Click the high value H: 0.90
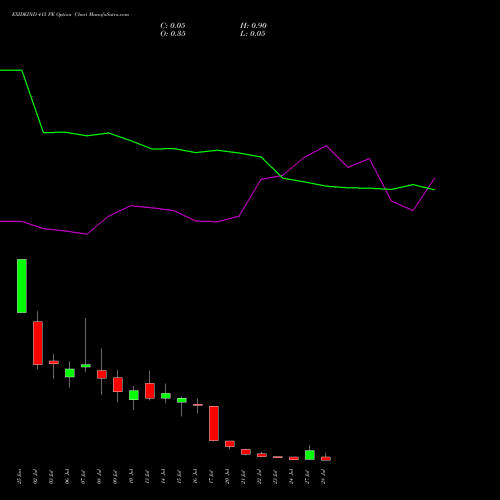This screenshot has height=500, width=500. click(x=253, y=26)
